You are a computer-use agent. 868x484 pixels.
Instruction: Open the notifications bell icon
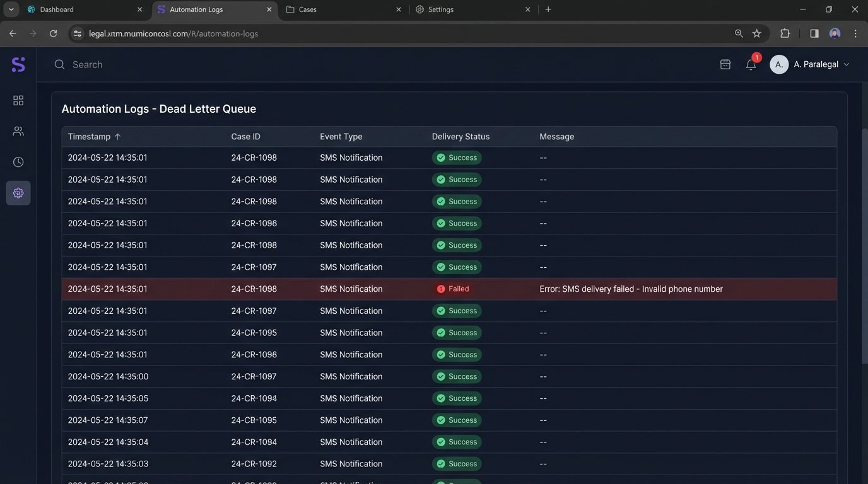[751, 64]
